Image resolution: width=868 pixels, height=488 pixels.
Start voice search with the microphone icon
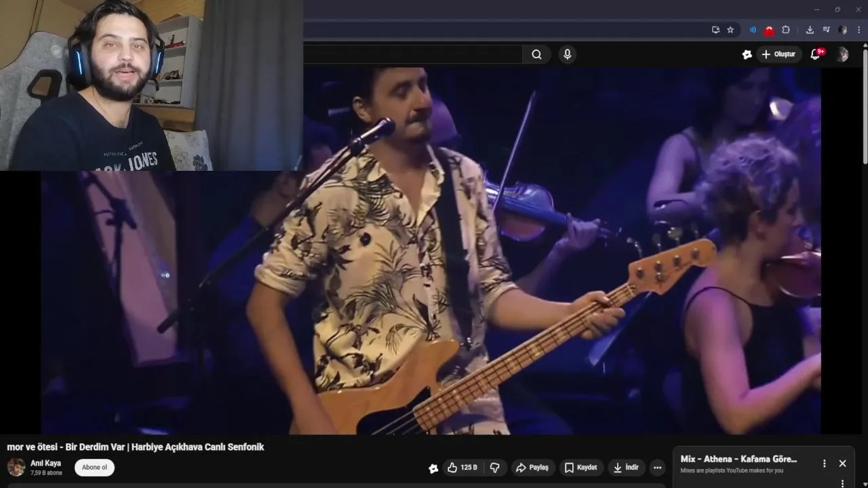pyautogui.click(x=568, y=55)
